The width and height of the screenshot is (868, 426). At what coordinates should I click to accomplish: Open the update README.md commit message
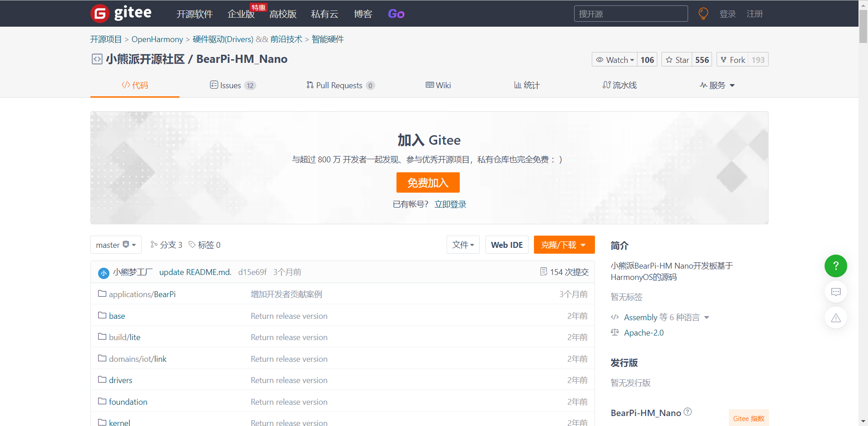tap(195, 272)
